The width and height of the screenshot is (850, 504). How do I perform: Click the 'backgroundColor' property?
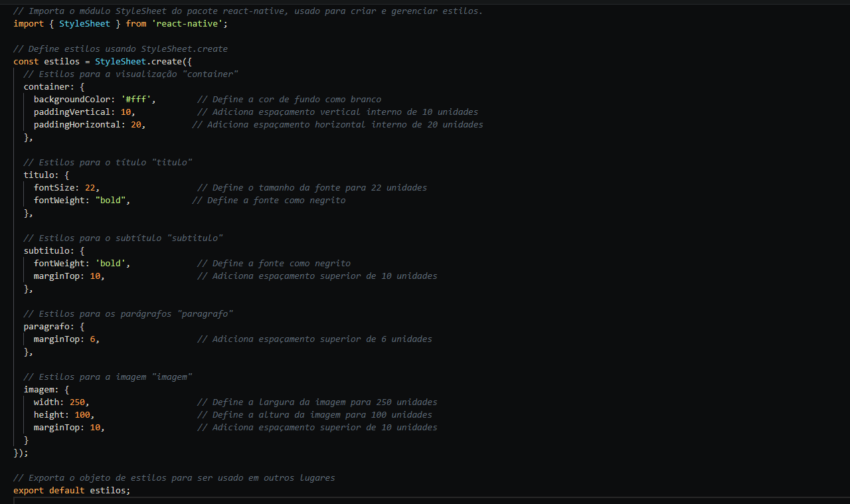(x=72, y=100)
